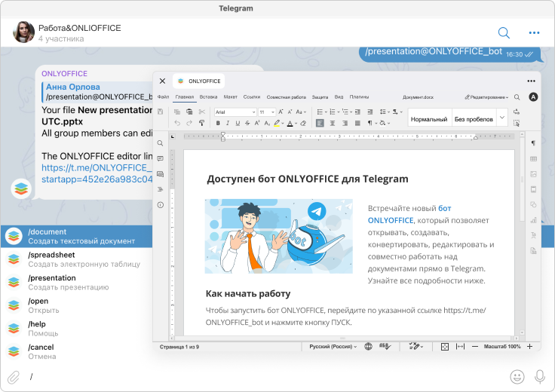Increase font size with the A up icon
The width and height of the screenshot is (555, 392).
click(281, 112)
